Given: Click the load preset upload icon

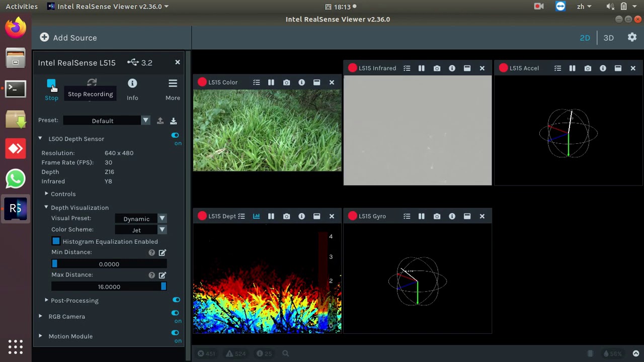Looking at the screenshot, I should pyautogui.click(x=160, y=121).
